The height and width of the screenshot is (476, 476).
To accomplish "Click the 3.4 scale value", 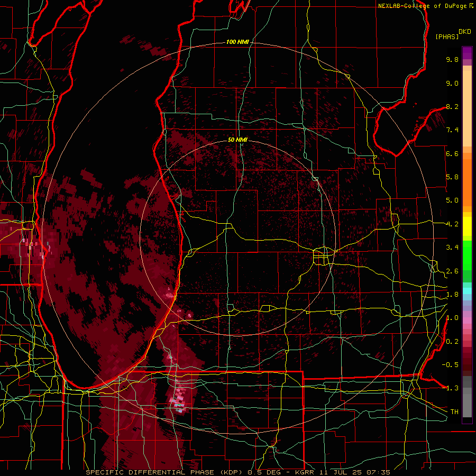I will tap(452, 248).
